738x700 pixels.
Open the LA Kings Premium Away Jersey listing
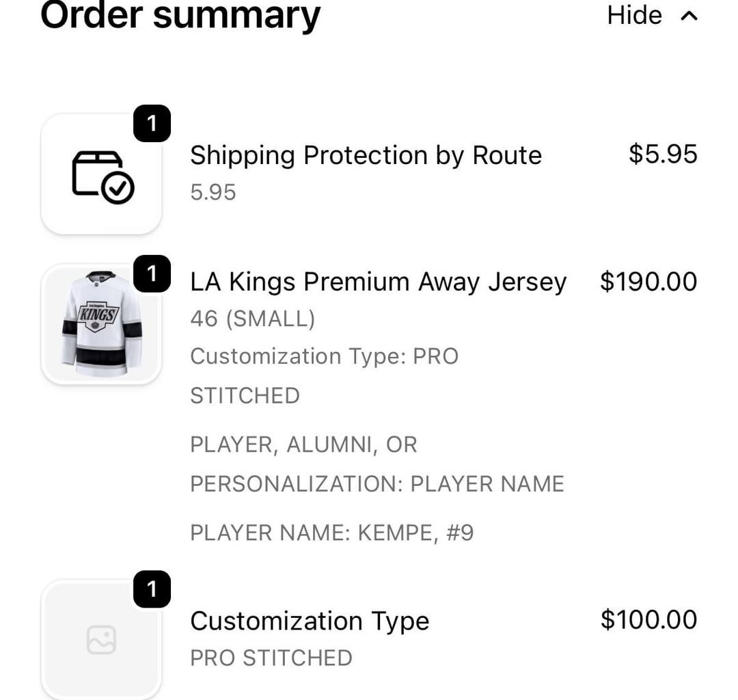[378, 281]
